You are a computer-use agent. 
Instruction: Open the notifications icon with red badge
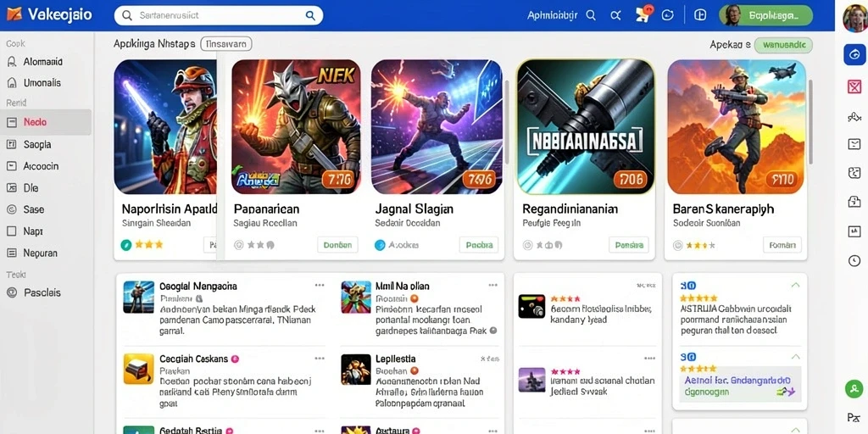pos(643,14)
